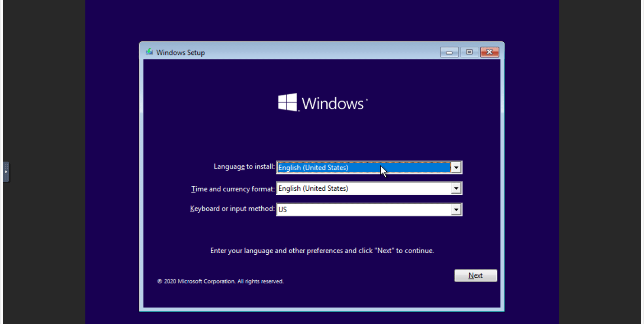Open Time and currency format dropdown arrow
This screenshot has height=324, width=644.
(456, 188)
